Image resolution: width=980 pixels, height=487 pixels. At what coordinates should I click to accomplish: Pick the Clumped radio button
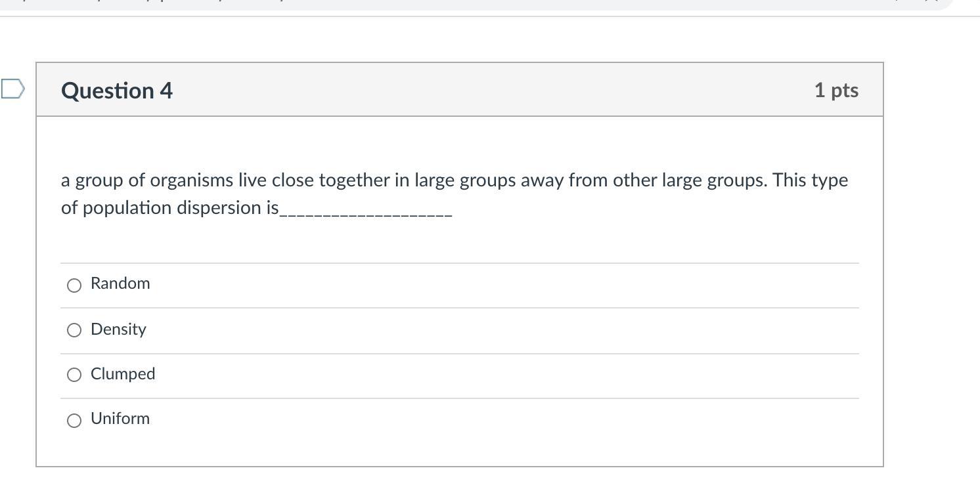[74, 375]
